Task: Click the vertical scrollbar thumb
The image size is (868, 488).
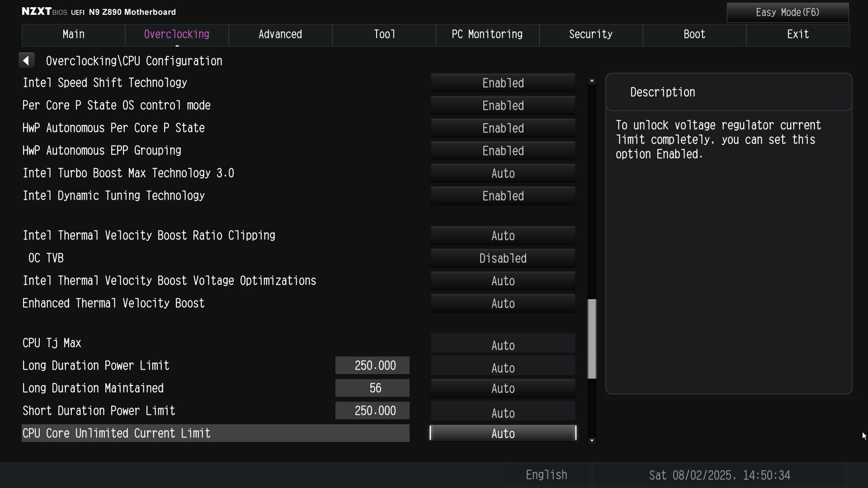Action: point(592,339)
